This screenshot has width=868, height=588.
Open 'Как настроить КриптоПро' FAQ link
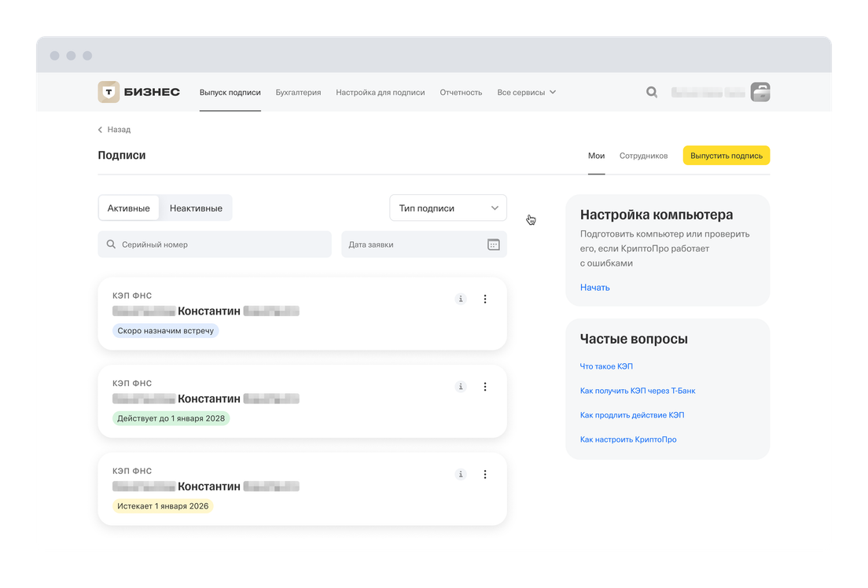click(x=627, y=439)
